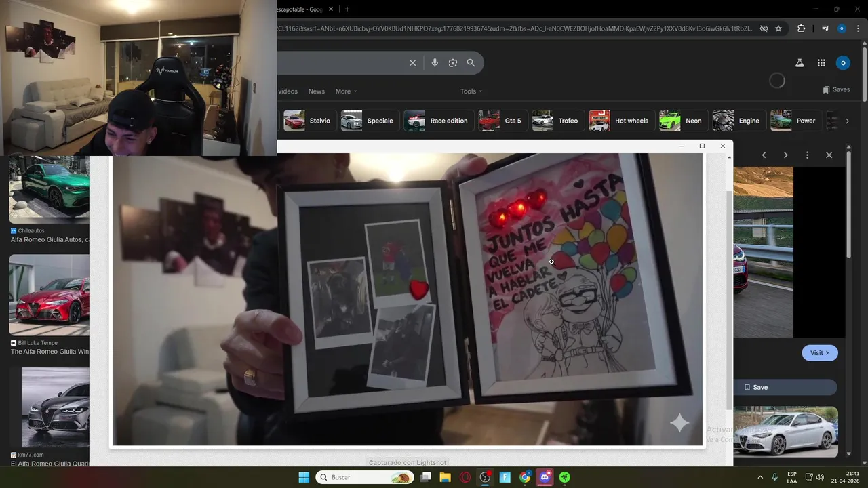Open Task View on the taskbar

click(426, 477)
